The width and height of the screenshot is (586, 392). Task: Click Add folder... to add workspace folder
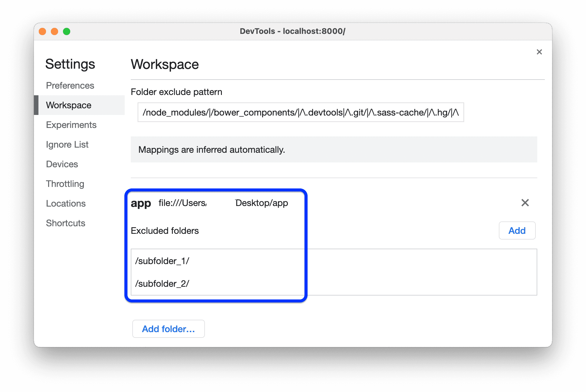click(x=169, y=329)
